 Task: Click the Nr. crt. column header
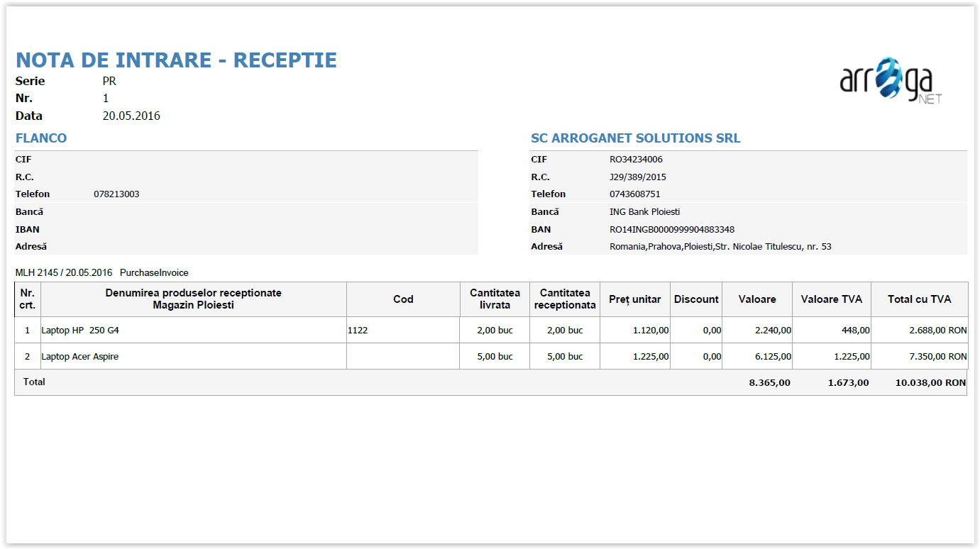click(28, 299)
